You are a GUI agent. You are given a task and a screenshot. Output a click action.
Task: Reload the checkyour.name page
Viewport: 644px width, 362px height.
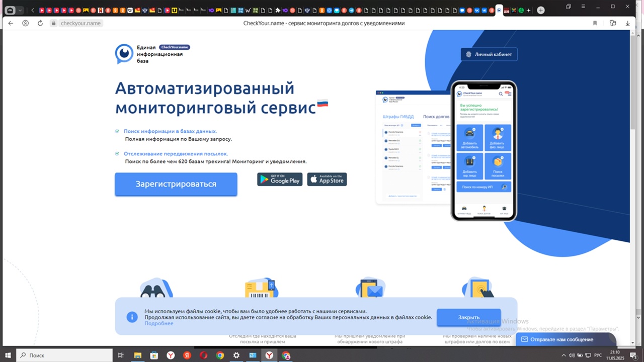click(x=40, y=23)
